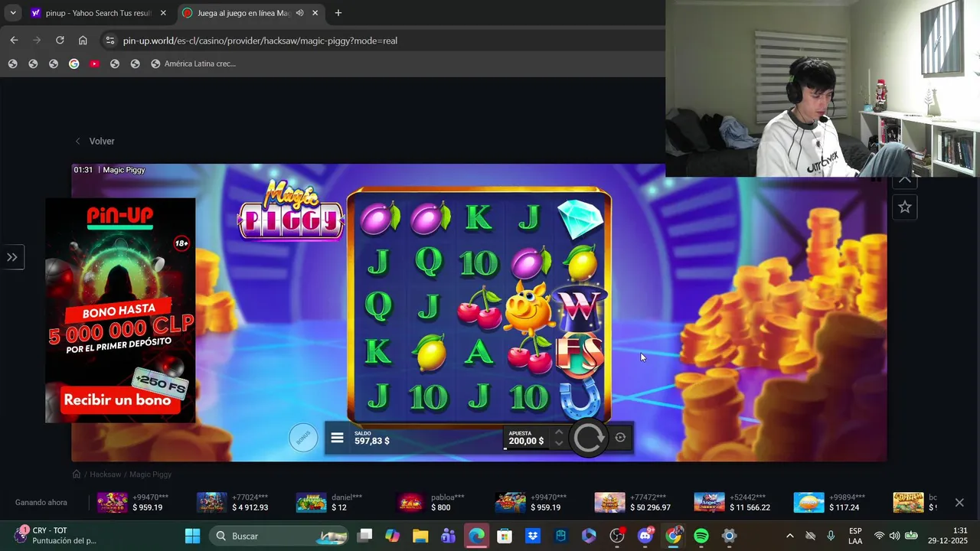Increase the bet with the up arrow
980x551 pixels.
point(559,432)
